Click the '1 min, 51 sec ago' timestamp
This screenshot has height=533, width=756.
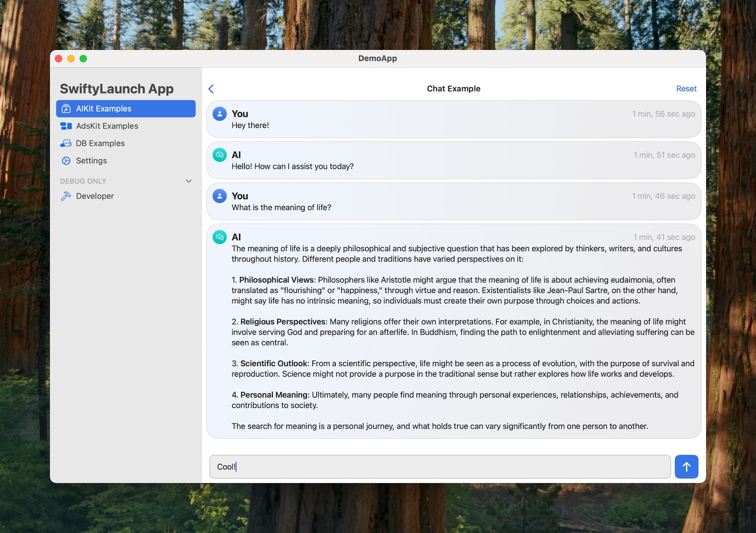[x=664, y=155]
